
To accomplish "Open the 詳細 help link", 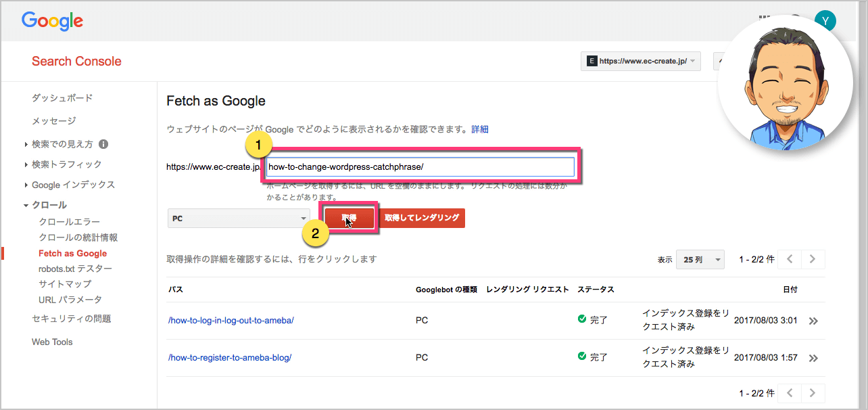I will point(480,129).
